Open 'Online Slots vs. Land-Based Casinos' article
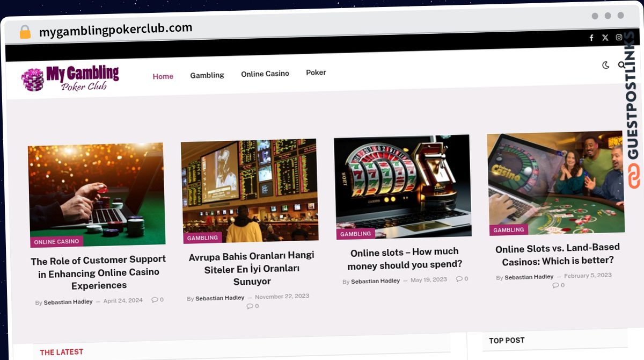 (558, 254)
